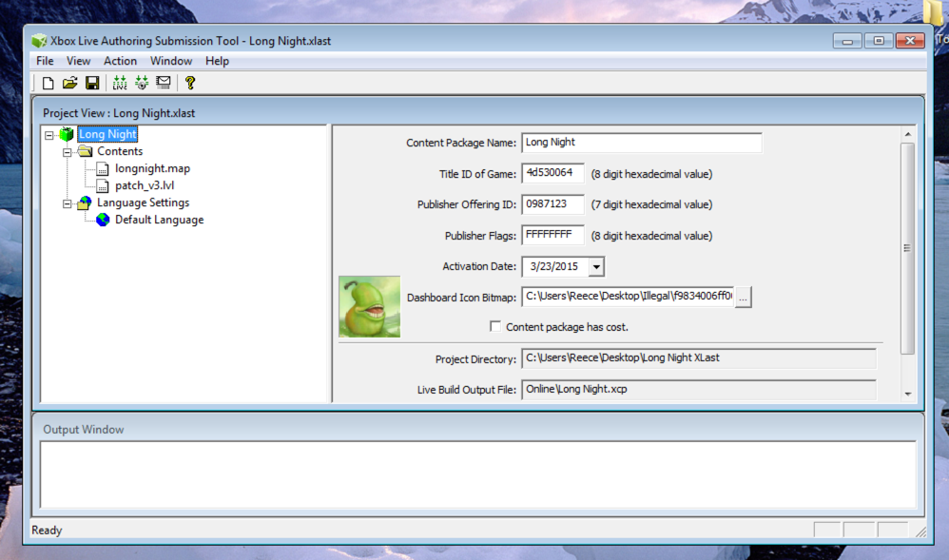Click the app cube icon in title bar
Image resolution: width=949 pixels, height=560 pixels.
(x=39, y=41)
